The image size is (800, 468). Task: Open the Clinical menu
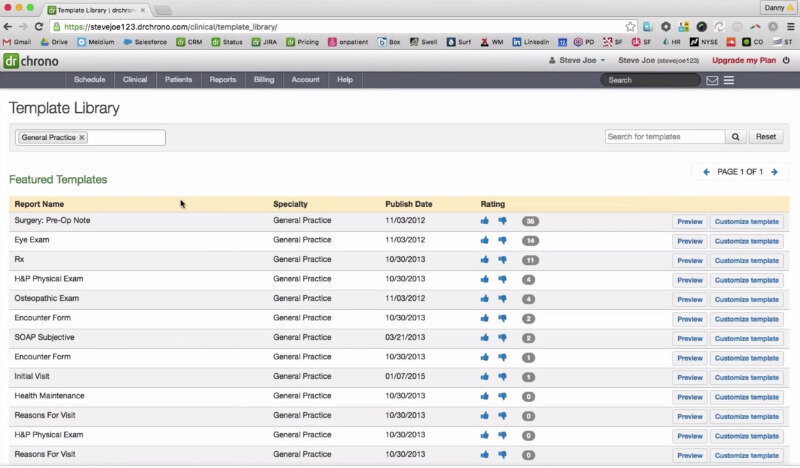pyautogui.click(x=135, y=79)
